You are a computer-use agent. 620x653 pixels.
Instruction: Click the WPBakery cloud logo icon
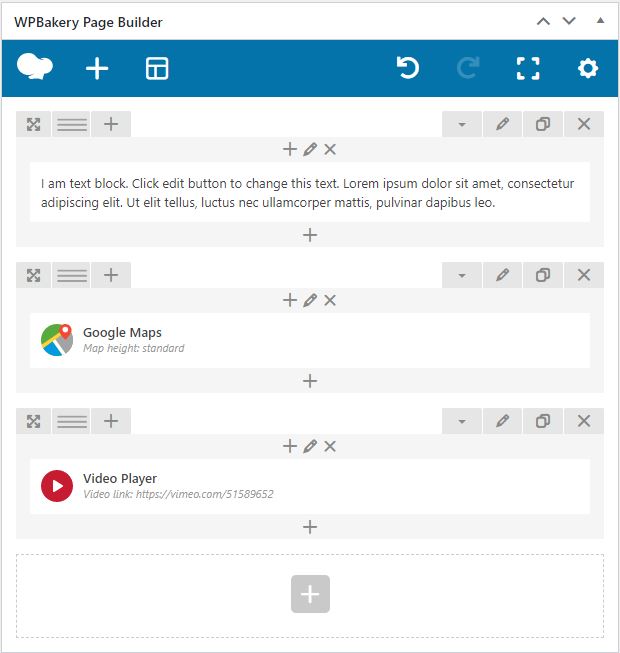[35, 67]
